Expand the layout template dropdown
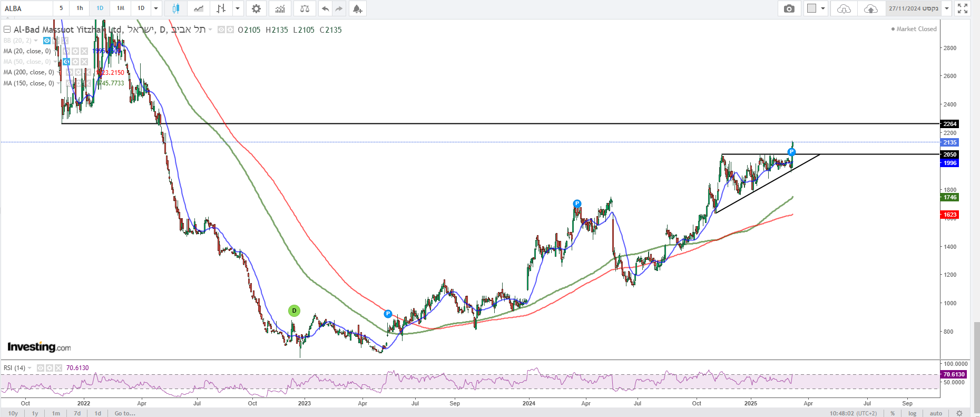Image resolution: width=980 pixels, height=417 pixels. [822, 8]
